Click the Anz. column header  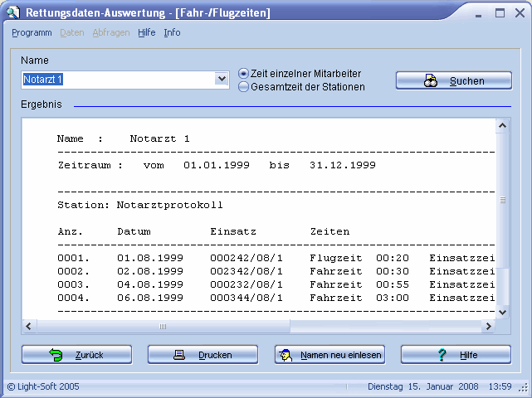[x=71, y=231]
